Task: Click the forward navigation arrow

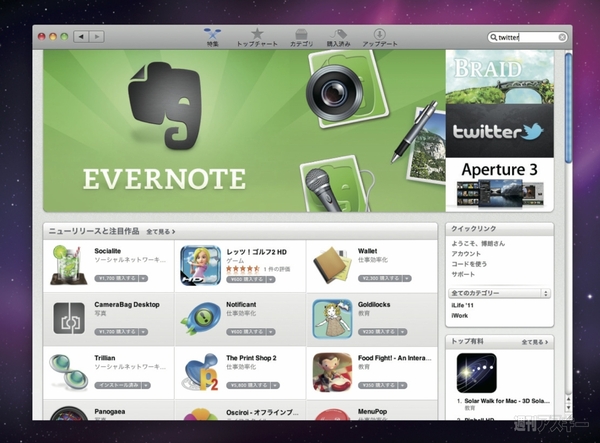Action: 97,37
